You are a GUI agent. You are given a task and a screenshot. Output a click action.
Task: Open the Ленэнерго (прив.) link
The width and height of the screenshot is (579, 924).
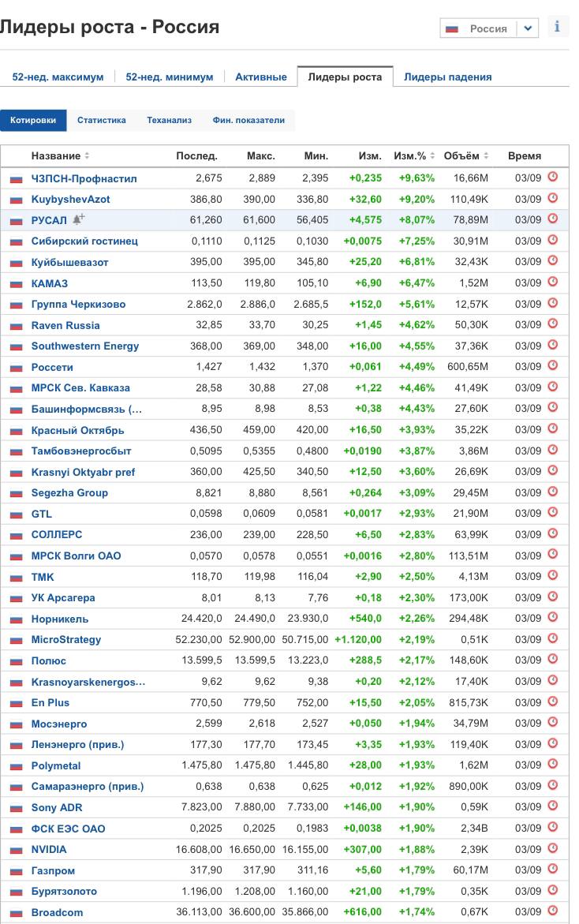coord(78,744)
